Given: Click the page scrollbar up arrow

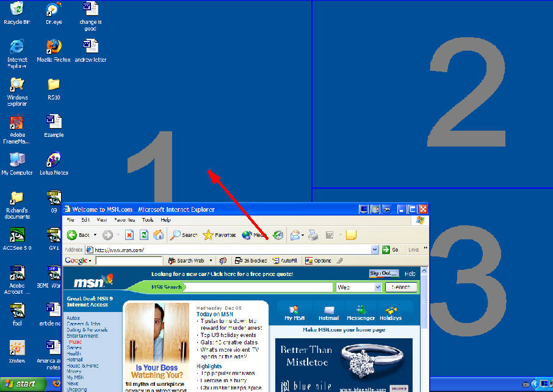Looking at the screenshot, I should click(424, 270).
